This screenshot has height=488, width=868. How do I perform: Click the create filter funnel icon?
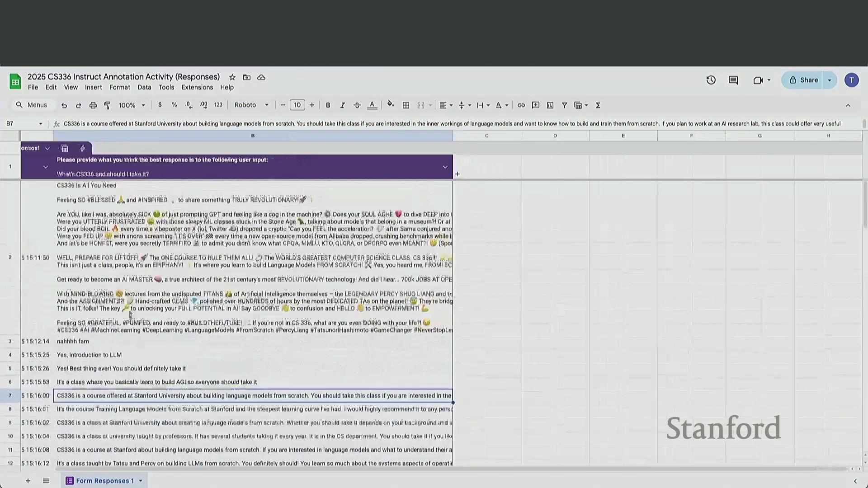[x=564, y=105]
